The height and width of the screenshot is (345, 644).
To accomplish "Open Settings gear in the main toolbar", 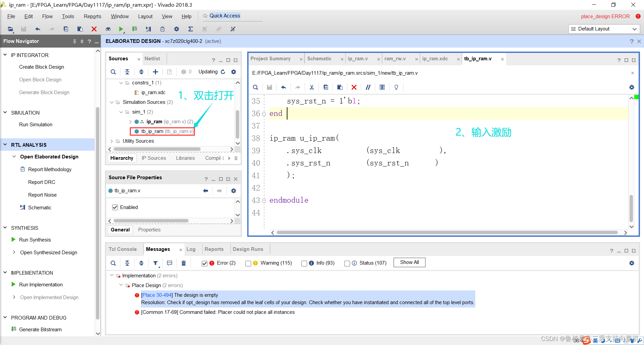I will pyautogui.click(x=176, y=29).
